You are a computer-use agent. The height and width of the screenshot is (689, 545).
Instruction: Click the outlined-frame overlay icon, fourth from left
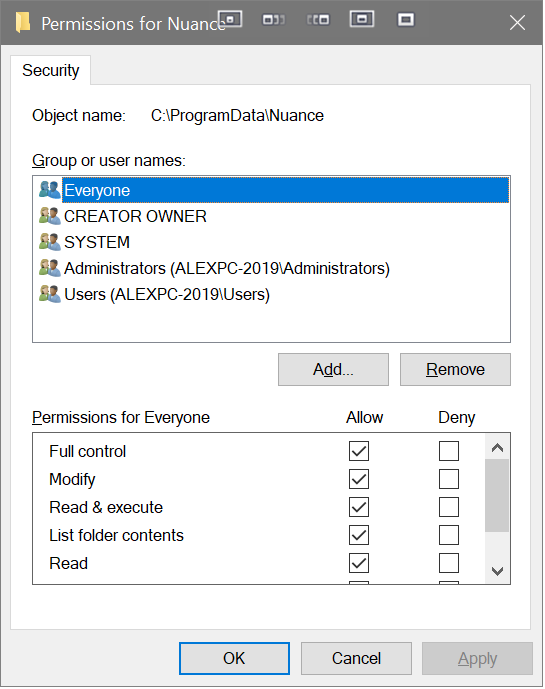pos(362,19)
